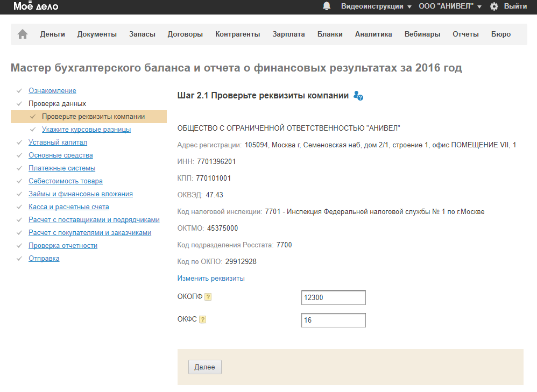
Task: Show the ОКФС question mark hint
Action: coord(202,319)
